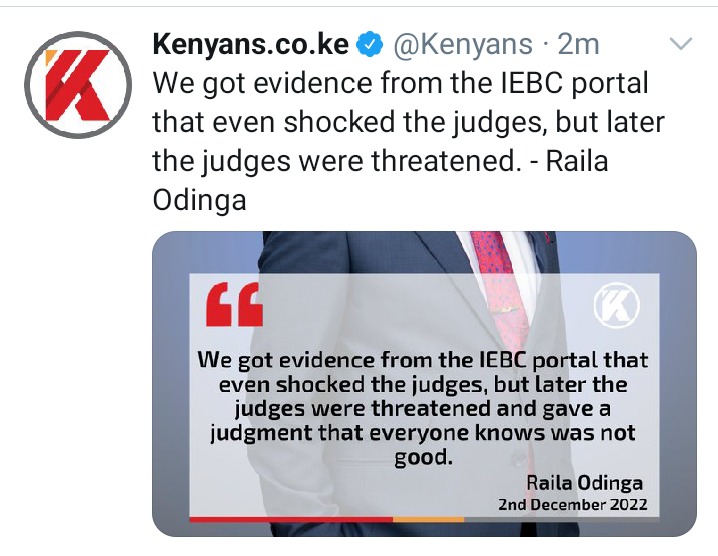The image size is (718, 556).
Task: Open the Kenyans.co.ke display name
Action: coord(250,44)
